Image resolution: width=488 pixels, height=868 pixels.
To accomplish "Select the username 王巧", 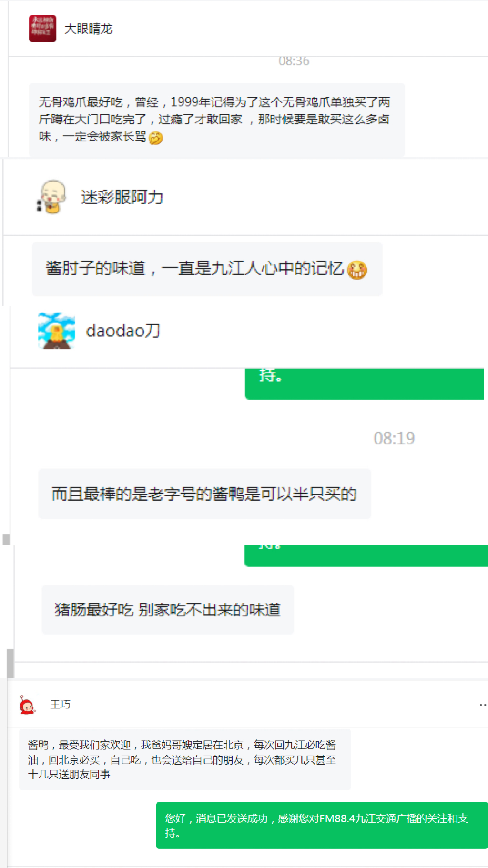I will (x=60, y=705).
